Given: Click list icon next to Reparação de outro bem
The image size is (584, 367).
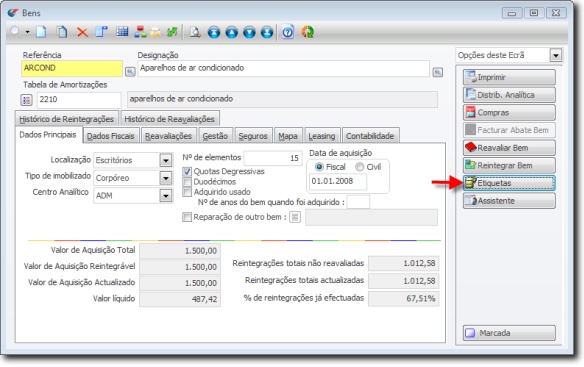Looking at the screenshot, I should [x=295, y=217].
